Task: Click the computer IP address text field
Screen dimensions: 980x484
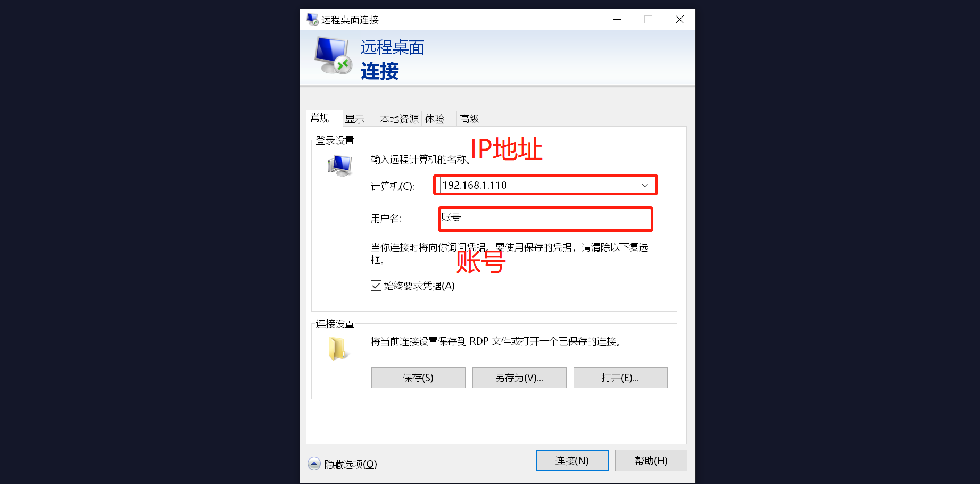Action: pyautogui.click(x=538, y=185)
